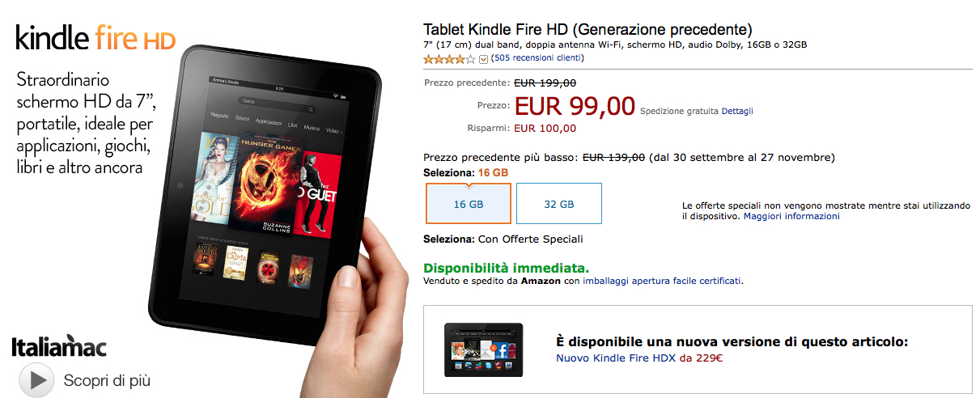
Task: Select the 32 GB storage option
Action: point(559,204)
